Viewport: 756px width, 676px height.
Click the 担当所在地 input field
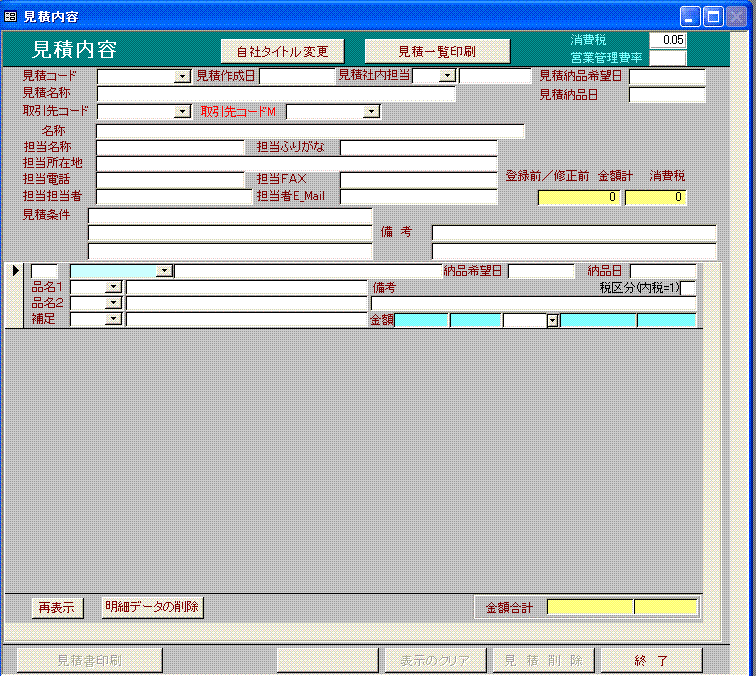pyautogui.click(x=297, y=163)
